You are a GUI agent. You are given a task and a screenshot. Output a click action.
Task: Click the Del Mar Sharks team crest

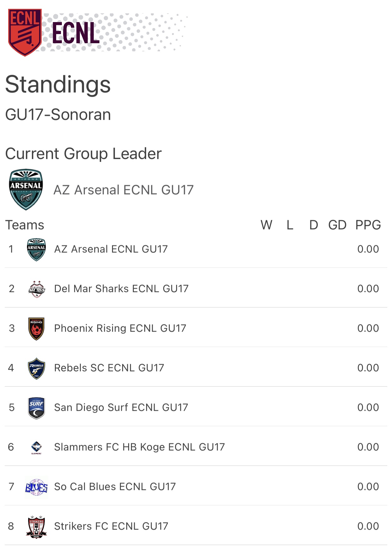tap(37, 289)
